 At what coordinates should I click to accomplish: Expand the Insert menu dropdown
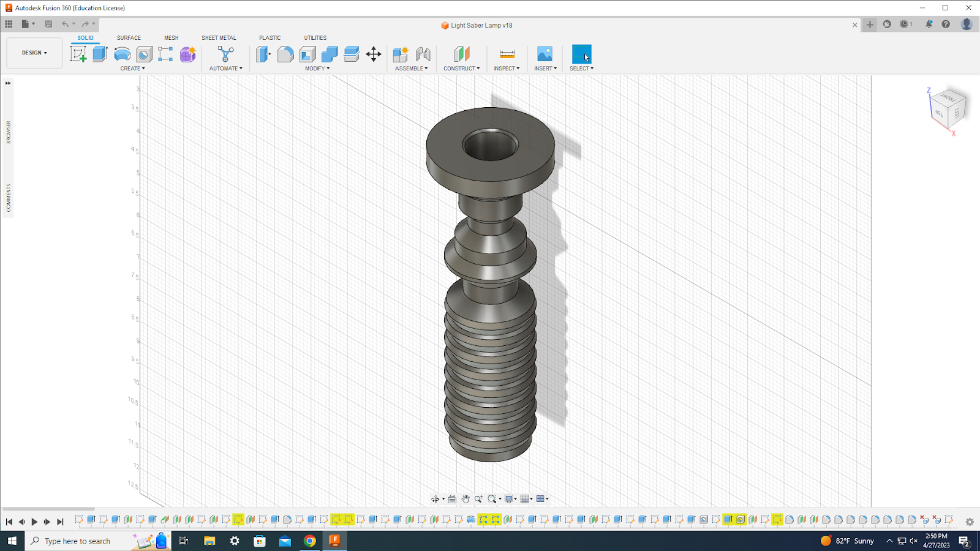[545, 69]
